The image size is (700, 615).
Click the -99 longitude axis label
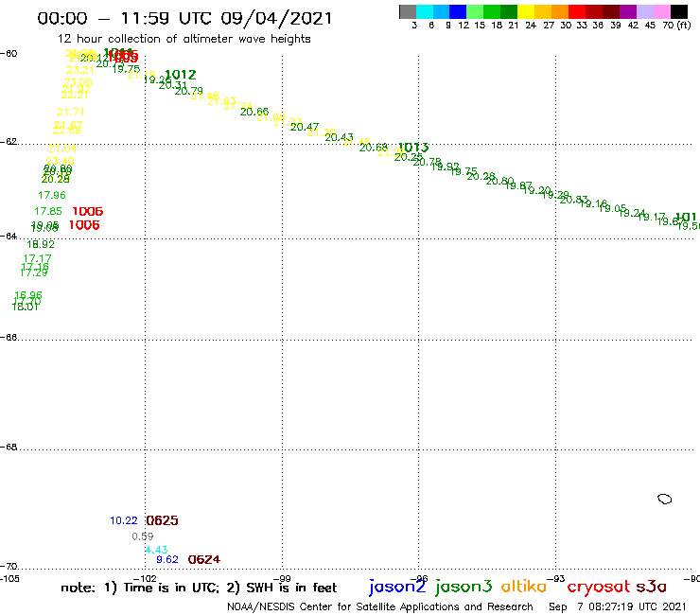click(x=282, y=579)
